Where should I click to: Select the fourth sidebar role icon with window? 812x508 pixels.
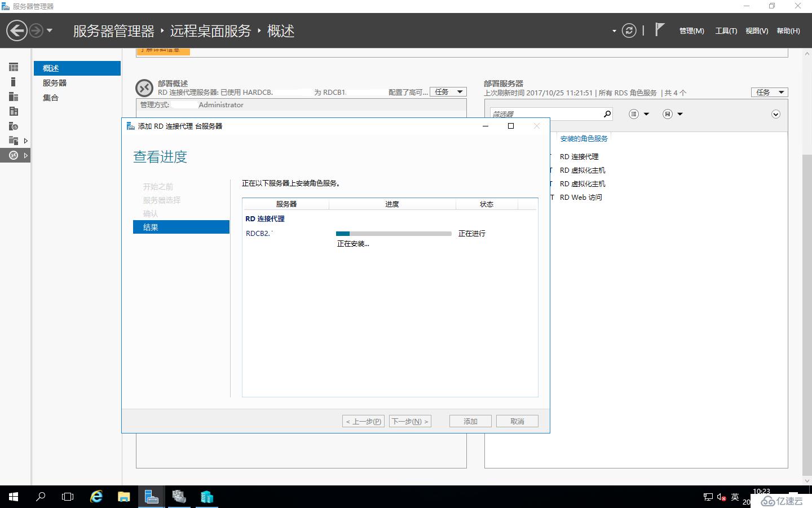(14, 111)
